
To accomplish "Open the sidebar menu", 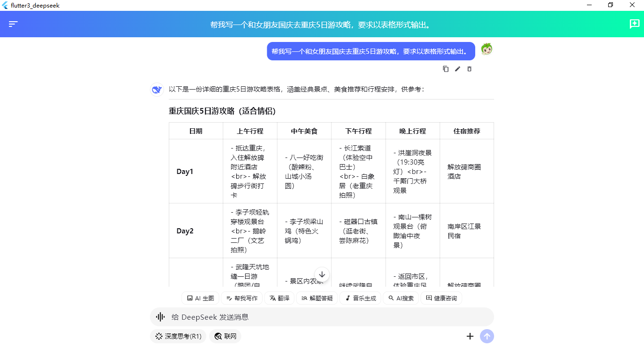I will click(x=13, y=24).
